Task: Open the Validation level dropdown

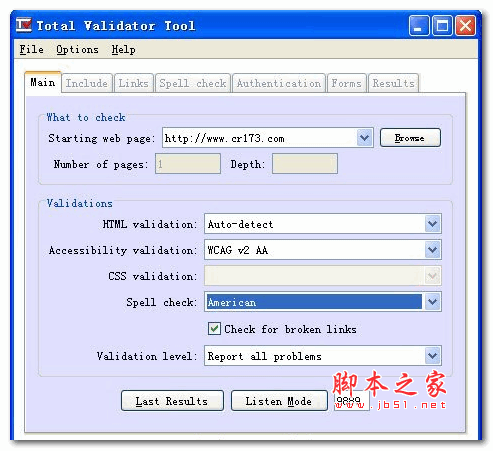Action: point(323,356)
